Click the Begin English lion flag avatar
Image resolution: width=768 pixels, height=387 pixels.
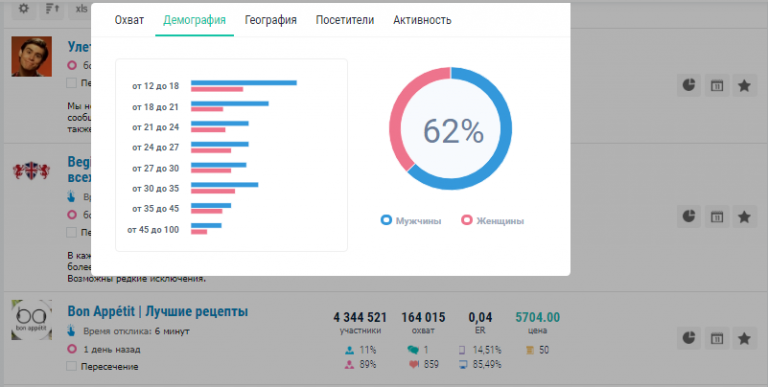pyautogui.click(x=31, y=170)
